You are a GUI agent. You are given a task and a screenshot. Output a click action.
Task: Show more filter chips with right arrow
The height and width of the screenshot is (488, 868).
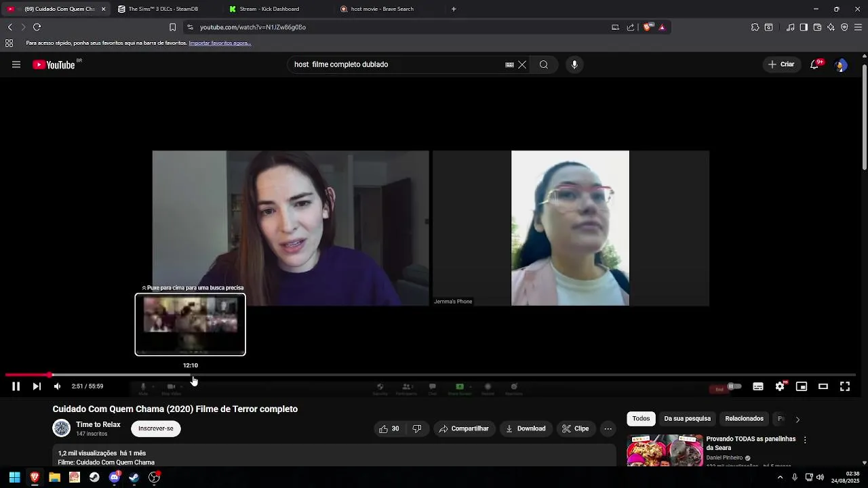pos(797,420)
